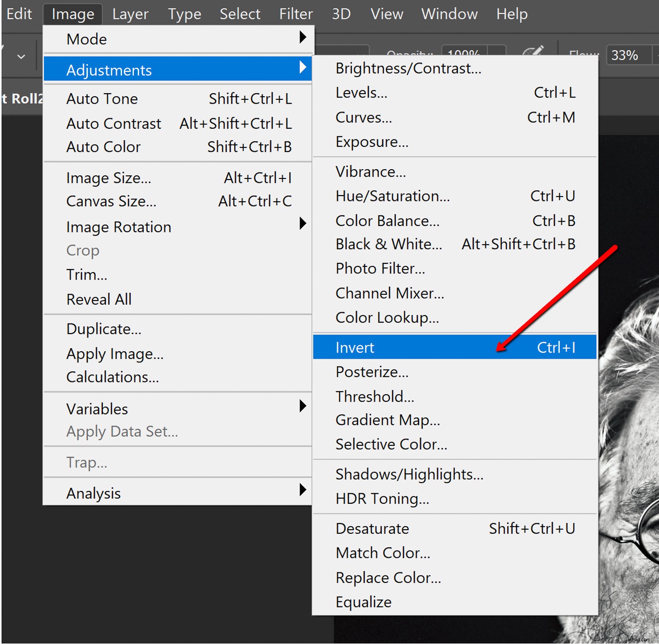Select the Roll2 document tab
The width and height of the screenshot is (659, 644).
pos(22,98)
